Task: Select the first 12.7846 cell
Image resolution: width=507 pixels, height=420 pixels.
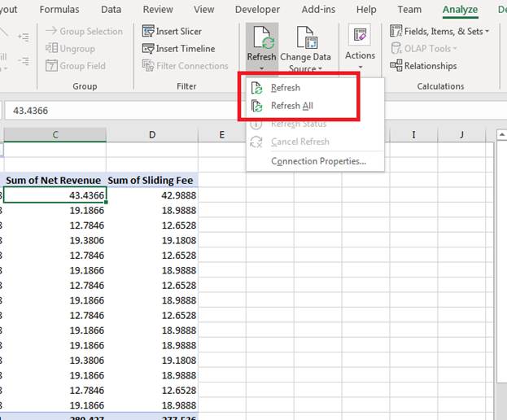Action: click(55, 225)
